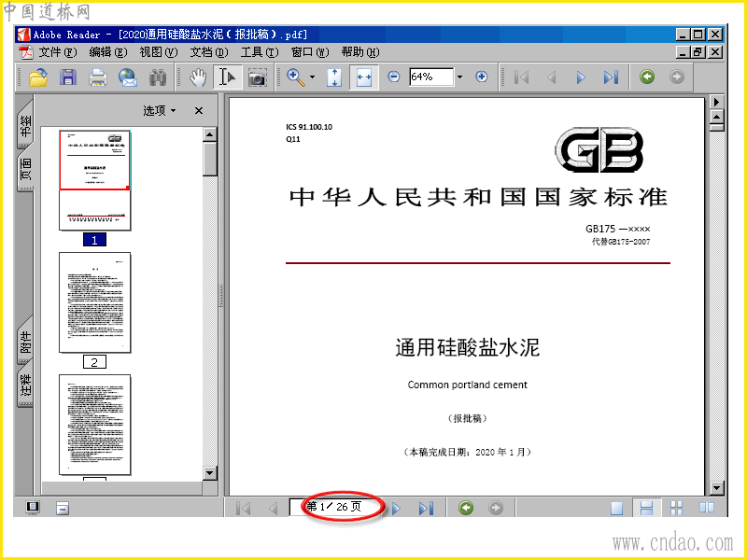Click the document scrollbar down arrow

717,487
